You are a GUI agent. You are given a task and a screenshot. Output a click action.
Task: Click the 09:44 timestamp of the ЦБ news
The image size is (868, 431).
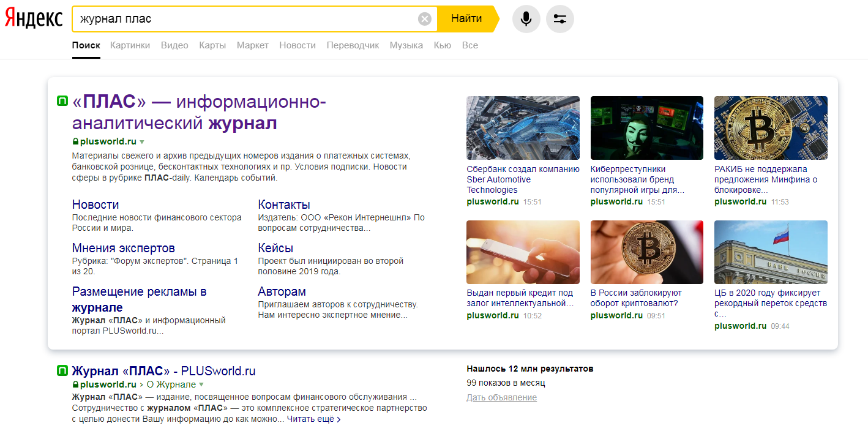click(x=780, y=326)
